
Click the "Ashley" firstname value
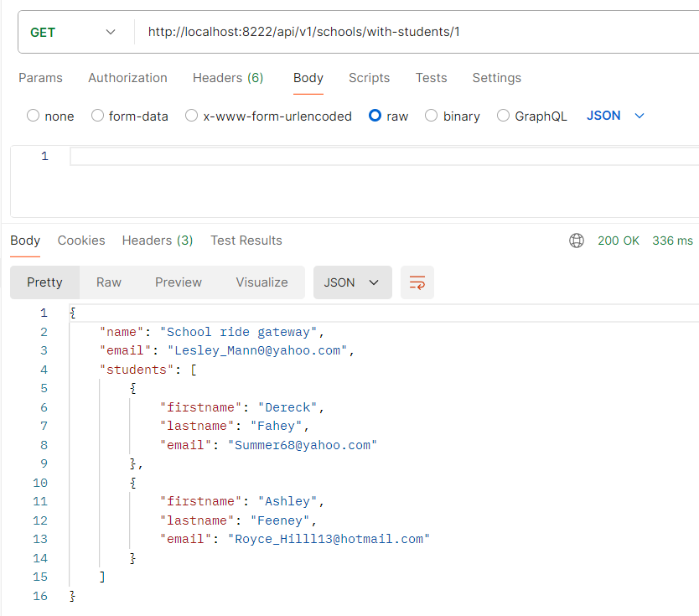287,501
